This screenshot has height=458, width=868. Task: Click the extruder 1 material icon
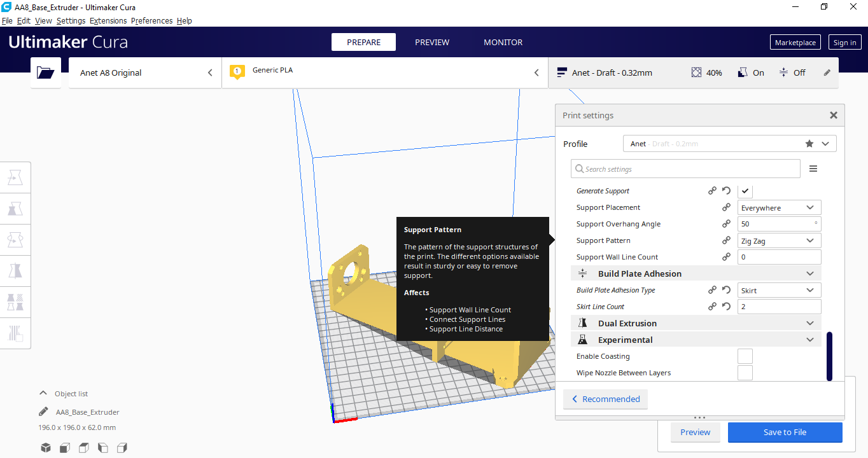[237, 72]
